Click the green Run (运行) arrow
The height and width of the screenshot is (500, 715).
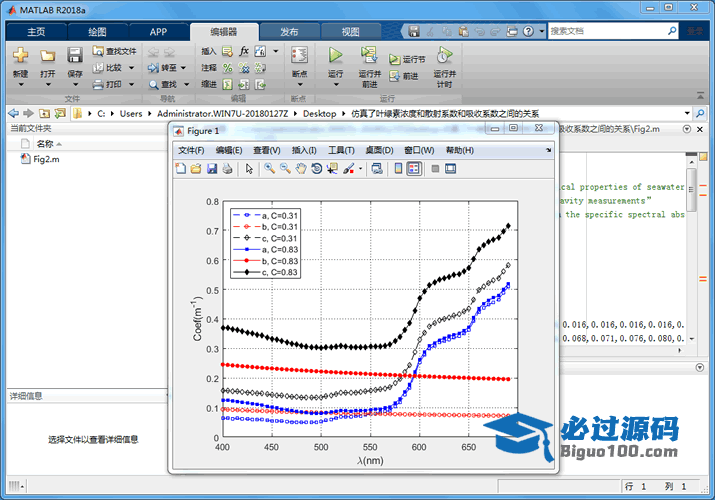336,55
